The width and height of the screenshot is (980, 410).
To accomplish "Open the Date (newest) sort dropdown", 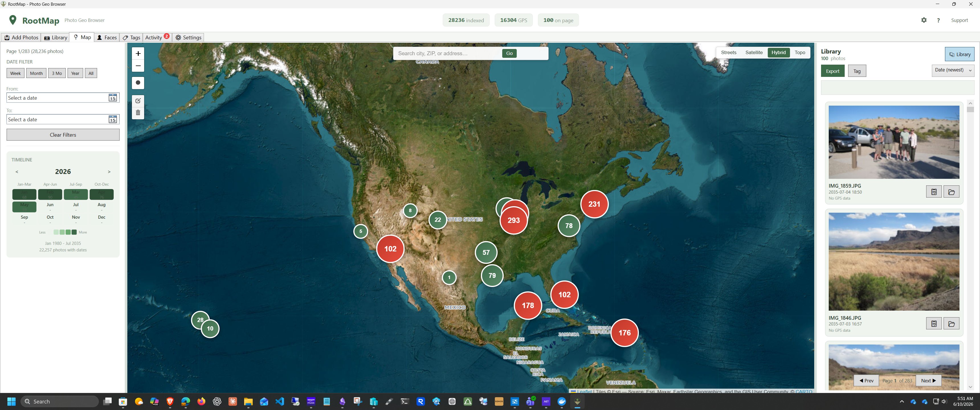I will pyautogui.click(x=953, y=70).
